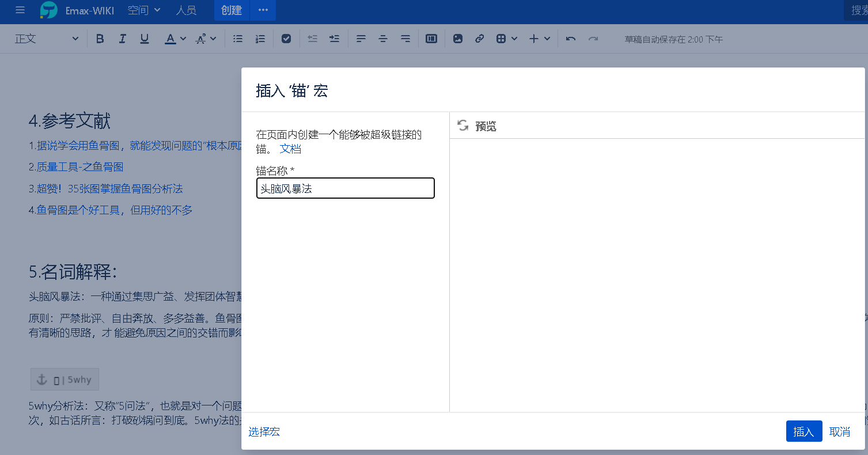Toggle italic formatting
Image resolution: width=868 pixels, height=455 pixels.
122,39
